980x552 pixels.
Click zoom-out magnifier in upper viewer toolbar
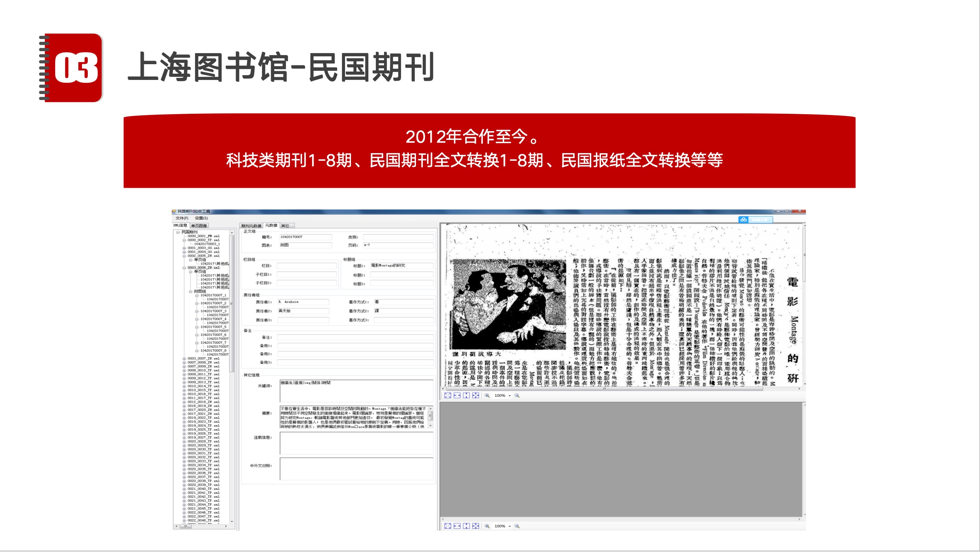(517, 395)
